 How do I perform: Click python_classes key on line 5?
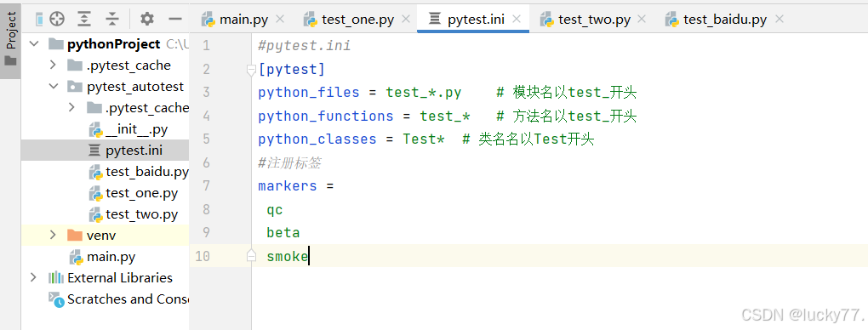point(317,139)
